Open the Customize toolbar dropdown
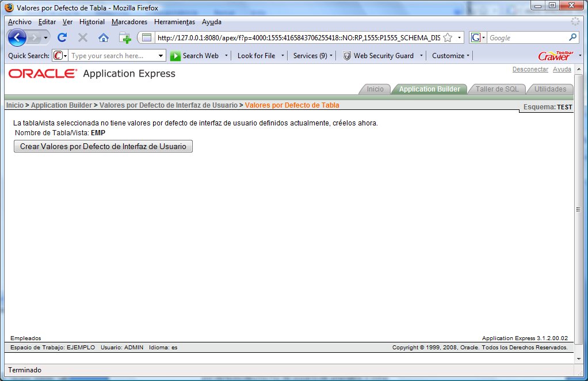The width and height of the screenshot is (588, 381). [x=450, y=55]
